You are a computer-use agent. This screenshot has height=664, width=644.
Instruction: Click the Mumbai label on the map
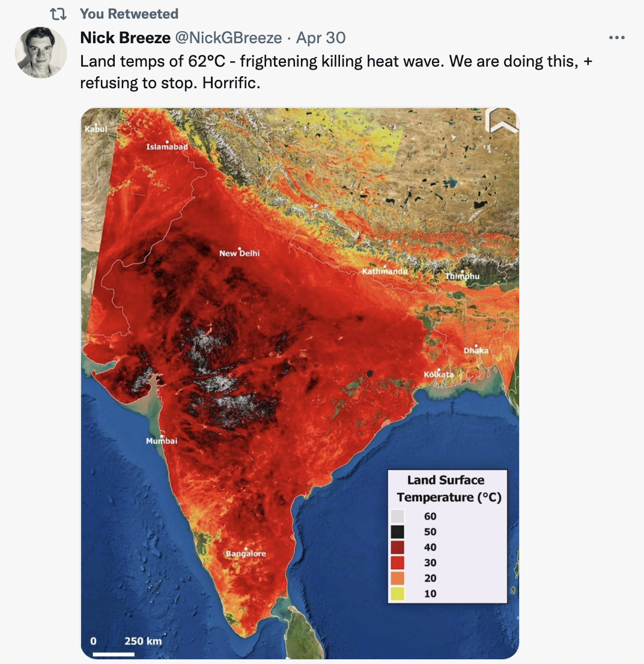(x=162, y=441)
